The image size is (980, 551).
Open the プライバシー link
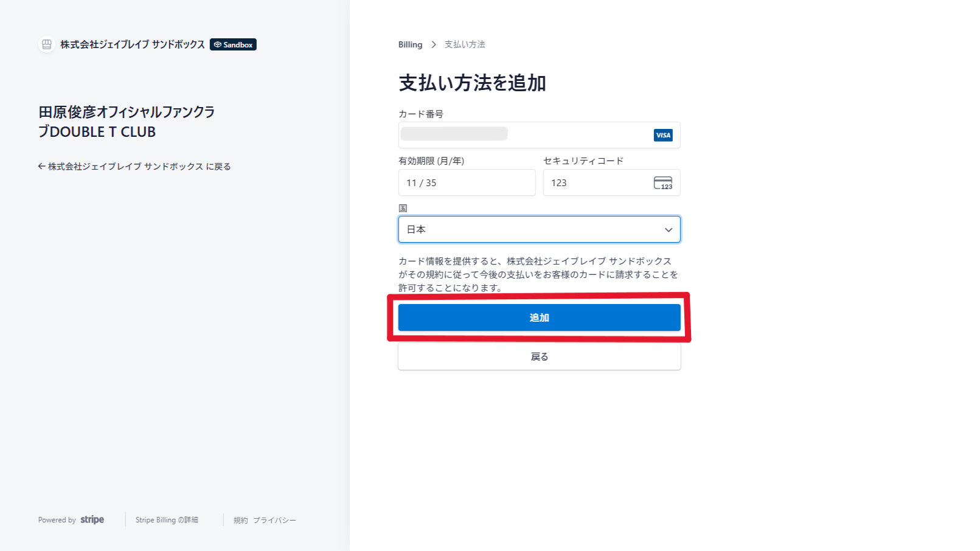point(274,520)
